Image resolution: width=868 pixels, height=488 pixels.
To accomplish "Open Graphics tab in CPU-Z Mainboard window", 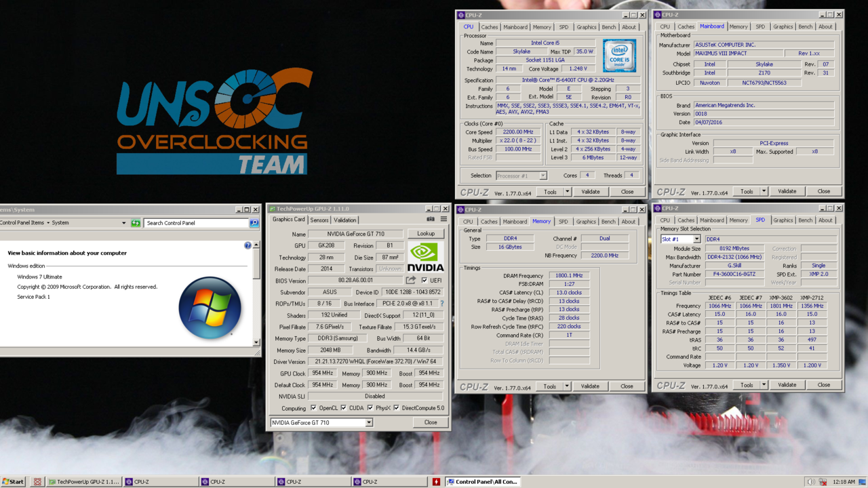I will [783, 26].
